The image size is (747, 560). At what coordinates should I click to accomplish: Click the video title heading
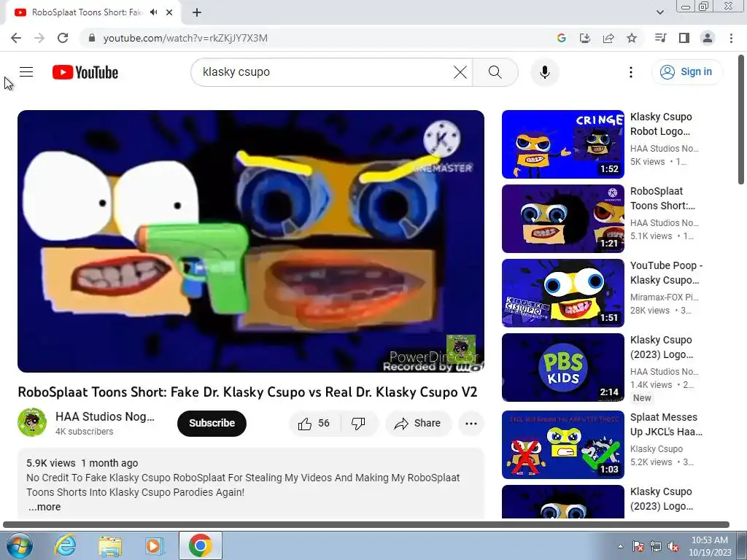[x=247, y=392]
